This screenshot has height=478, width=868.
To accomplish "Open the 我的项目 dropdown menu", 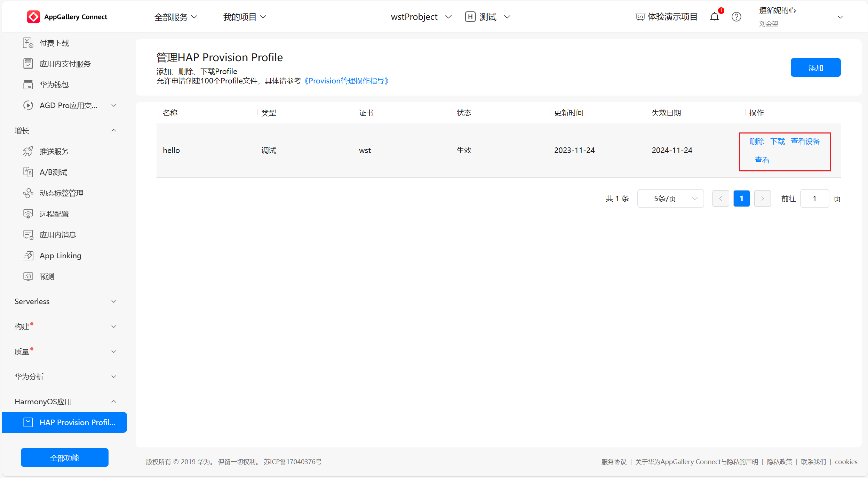I will coord(245,17).
